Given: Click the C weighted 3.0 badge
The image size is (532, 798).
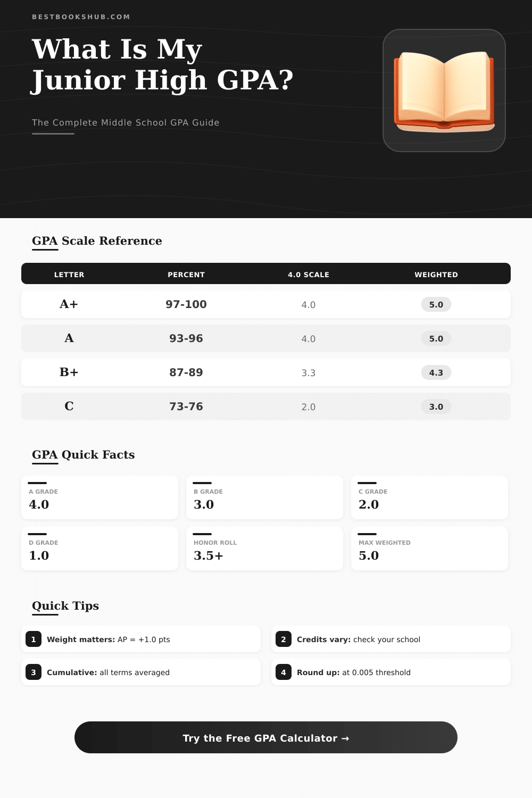Looking at the screenshot, I should (x=436, y=406).
